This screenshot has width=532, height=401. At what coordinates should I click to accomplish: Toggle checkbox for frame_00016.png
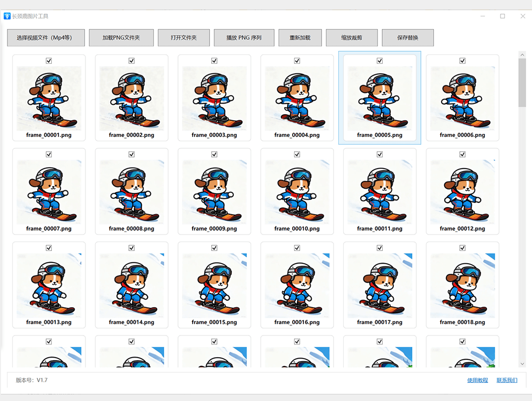point(297,248)
